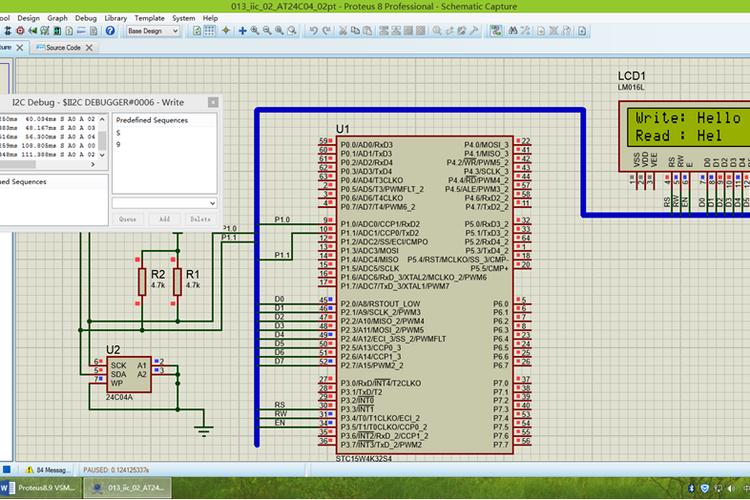Screen dimensions: 750x500
Task: Open the Design Explorer icon
Action: tap(57, 31)
